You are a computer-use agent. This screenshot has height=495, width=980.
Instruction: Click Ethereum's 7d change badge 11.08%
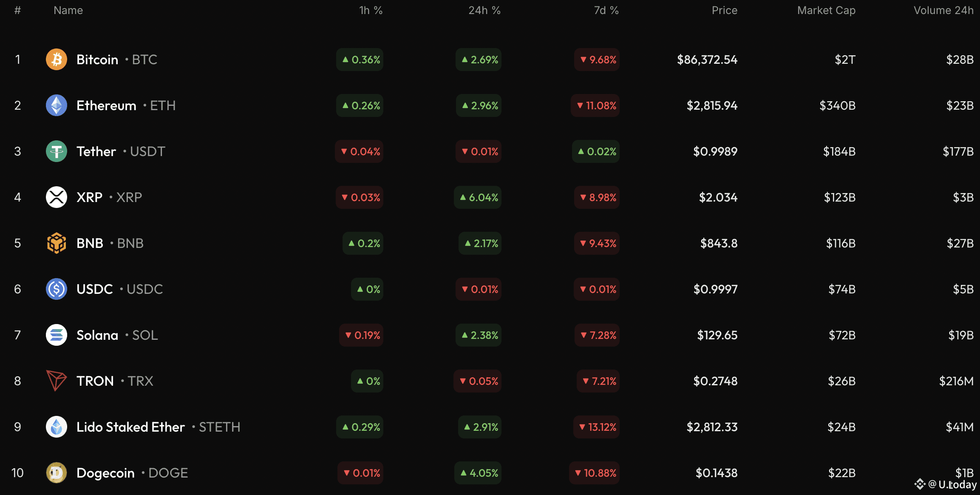tap(595, 105)
